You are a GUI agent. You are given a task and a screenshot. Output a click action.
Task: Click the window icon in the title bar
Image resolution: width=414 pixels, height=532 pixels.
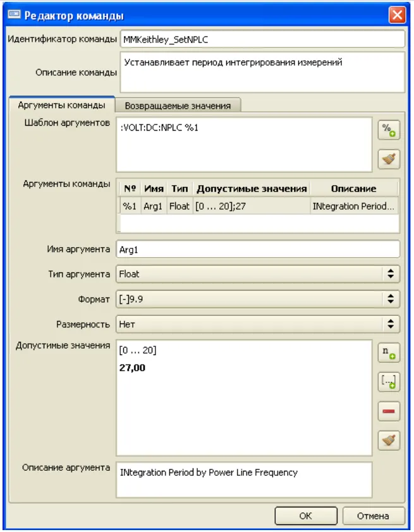[x=14, y=15]
